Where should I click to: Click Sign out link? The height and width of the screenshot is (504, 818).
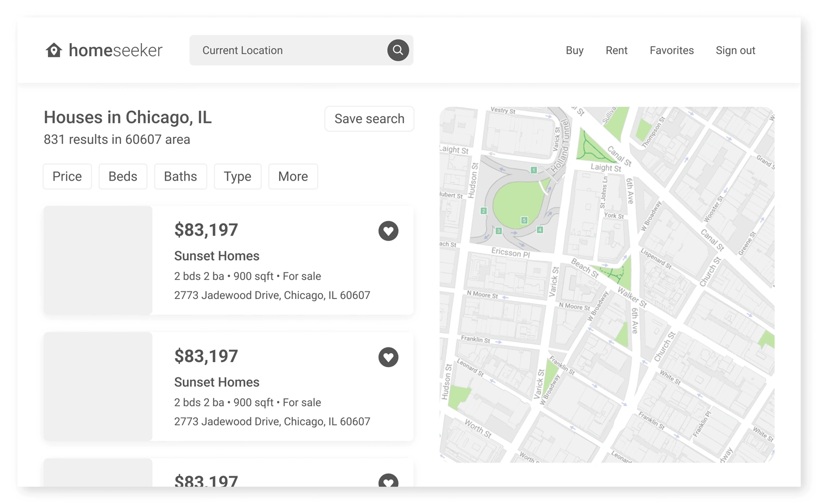735,50
